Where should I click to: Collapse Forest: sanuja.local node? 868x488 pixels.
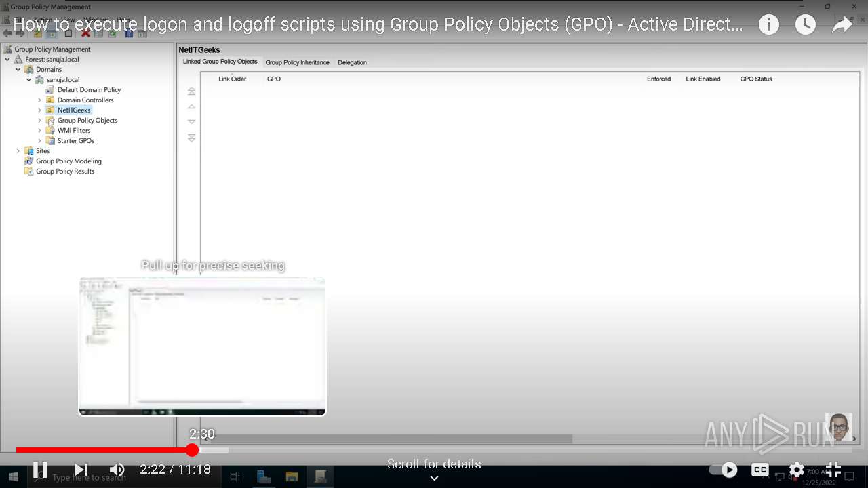(x=7, y=59)
